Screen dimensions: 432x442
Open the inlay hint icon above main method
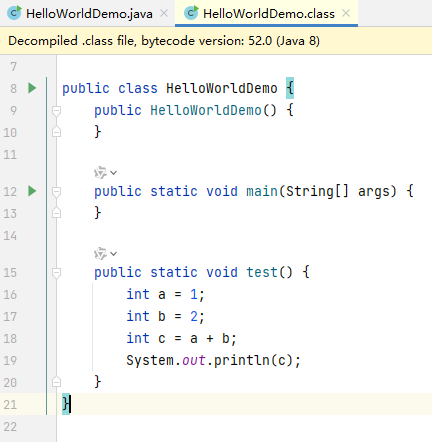coord(100,173)
